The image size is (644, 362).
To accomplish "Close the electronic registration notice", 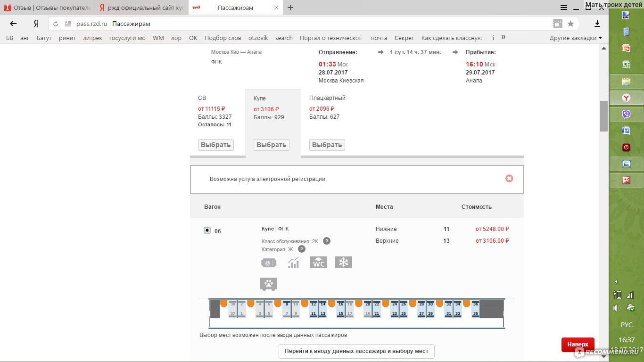I will [x=509, y=179].
